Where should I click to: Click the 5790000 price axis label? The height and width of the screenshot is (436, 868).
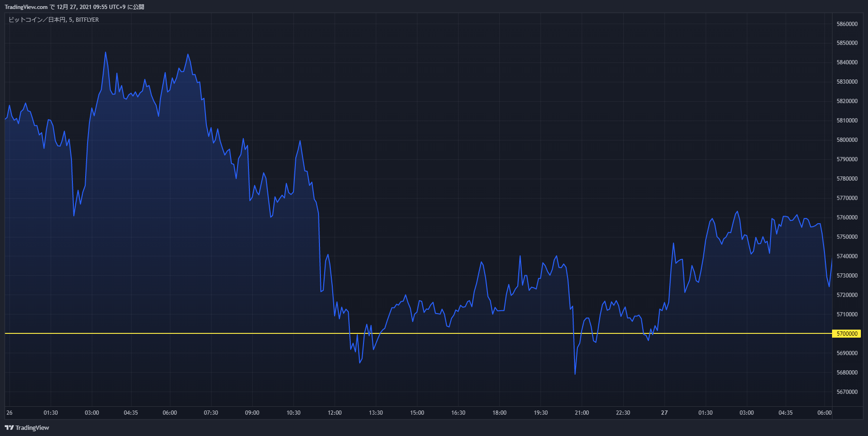pyautogui.click(x=847, y=159)
